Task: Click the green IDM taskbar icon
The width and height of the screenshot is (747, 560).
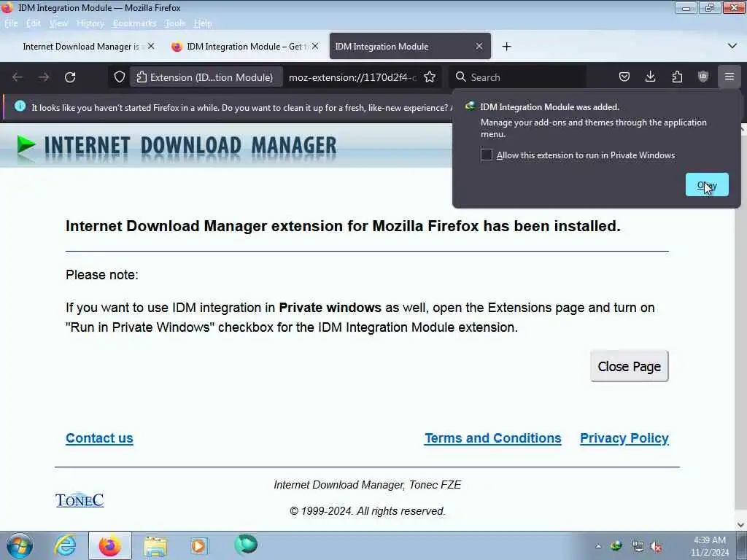Action: (x=246, y=545)
